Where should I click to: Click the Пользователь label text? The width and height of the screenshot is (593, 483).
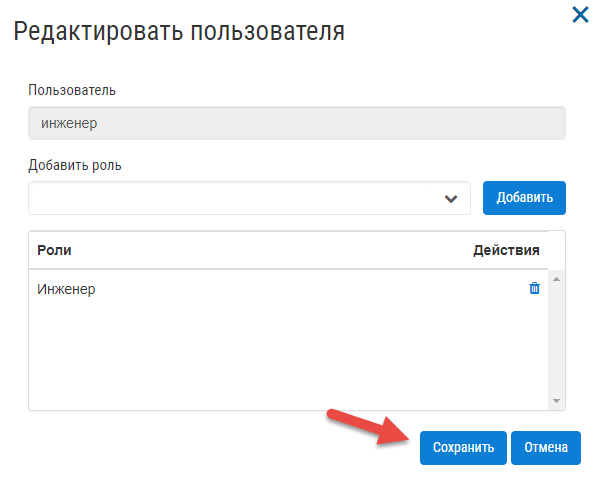[x=72, y=90]
